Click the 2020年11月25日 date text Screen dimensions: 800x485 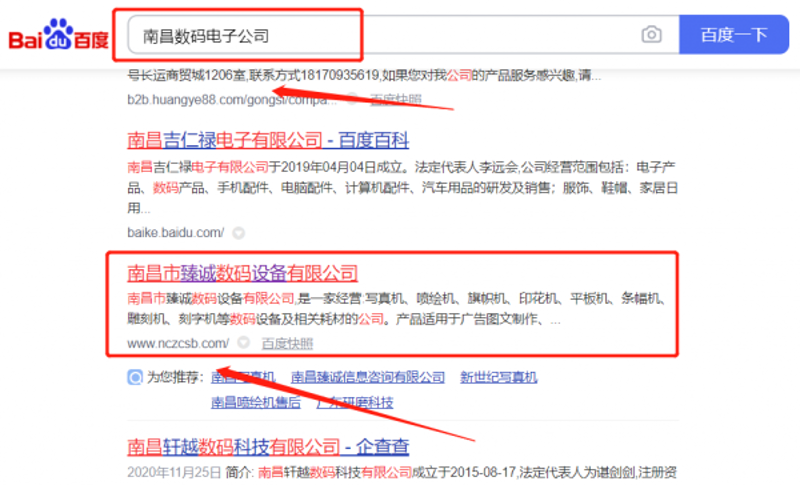point(174,472)
